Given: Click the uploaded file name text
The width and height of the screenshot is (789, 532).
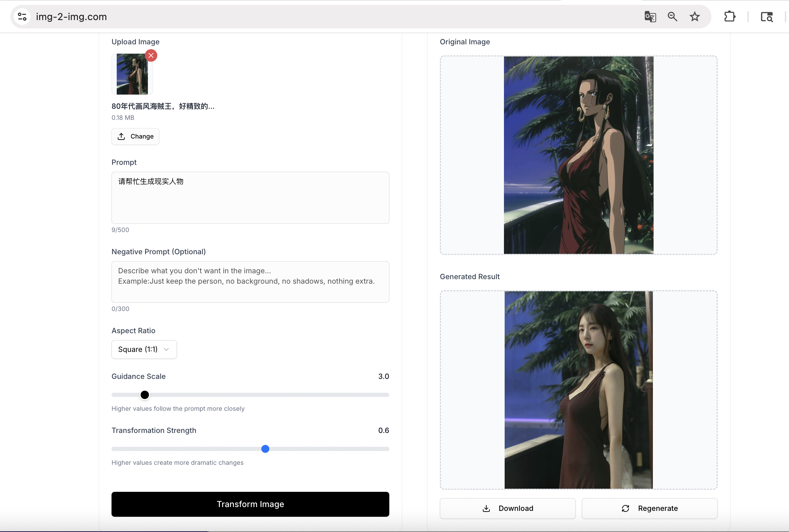Looking at the screenshot, I should pos(163,106).
